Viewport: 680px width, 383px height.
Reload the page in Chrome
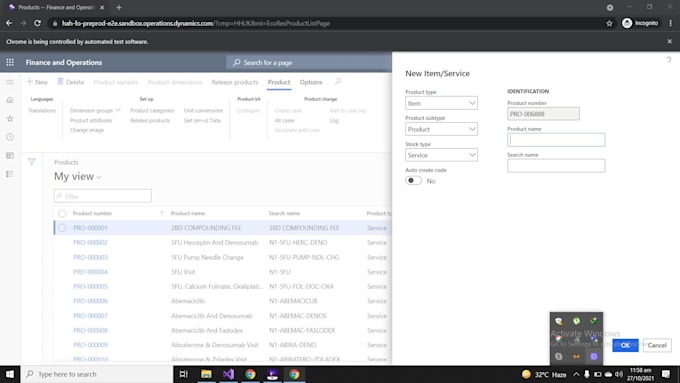coord(37,23)
